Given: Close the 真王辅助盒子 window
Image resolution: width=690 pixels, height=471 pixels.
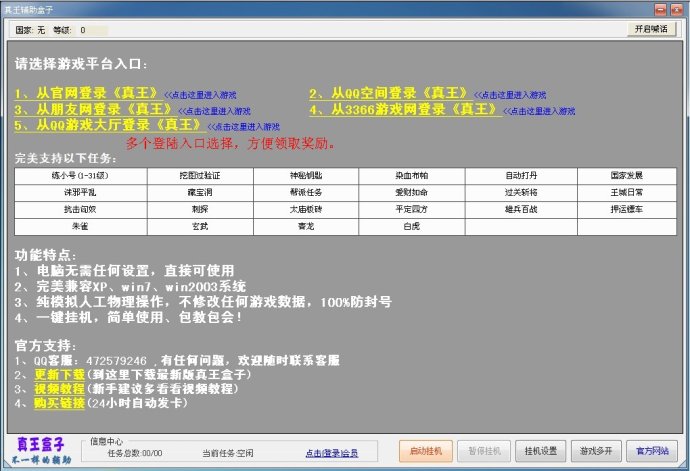Looking at the screenshot, I should (676, 9).
